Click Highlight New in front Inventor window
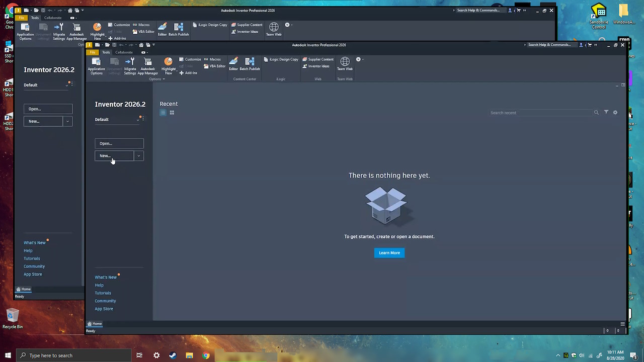Image resolution: width=644 pixels, height=362 pixels. pyautogui.click(x=169, y=66)
